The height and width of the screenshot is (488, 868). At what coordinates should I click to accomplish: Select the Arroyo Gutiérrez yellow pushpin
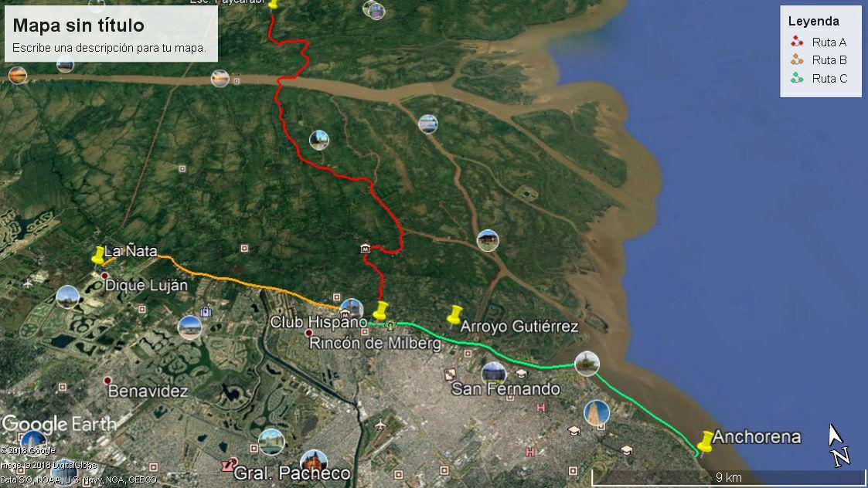454,315
